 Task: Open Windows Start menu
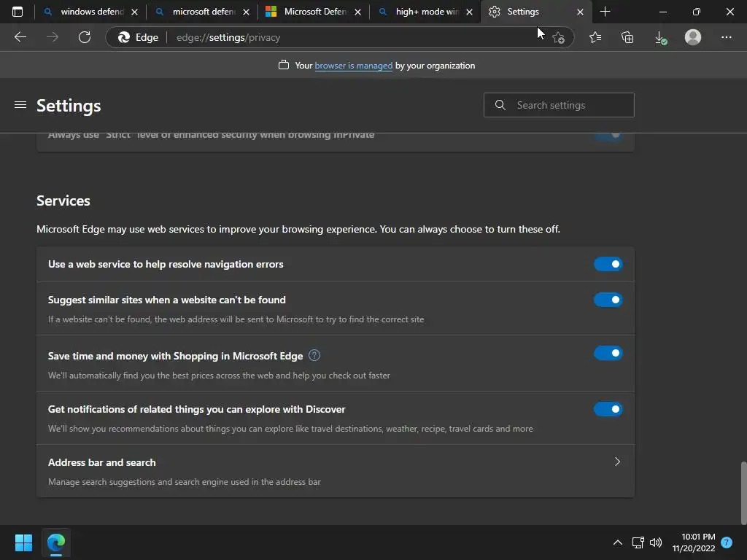pos(23,542)
